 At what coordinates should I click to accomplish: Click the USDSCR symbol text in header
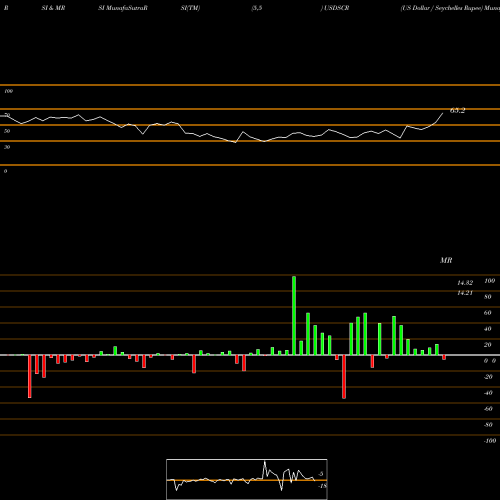click(x=336, y=8)
